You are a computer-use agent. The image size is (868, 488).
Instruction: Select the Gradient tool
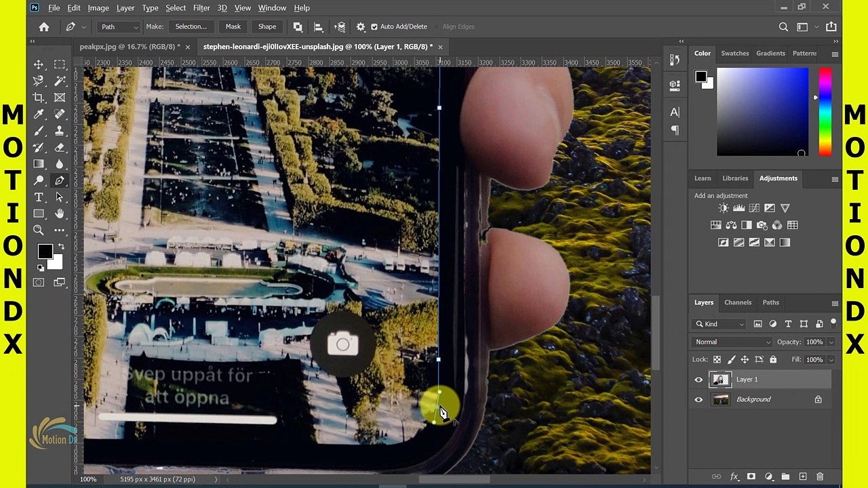(39, 164)
